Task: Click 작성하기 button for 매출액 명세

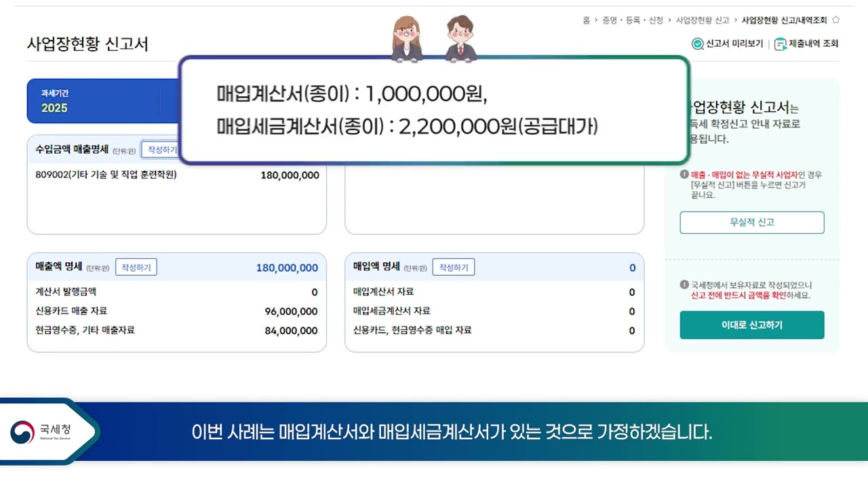Action: pyautogui.click(x=136, y=267)
